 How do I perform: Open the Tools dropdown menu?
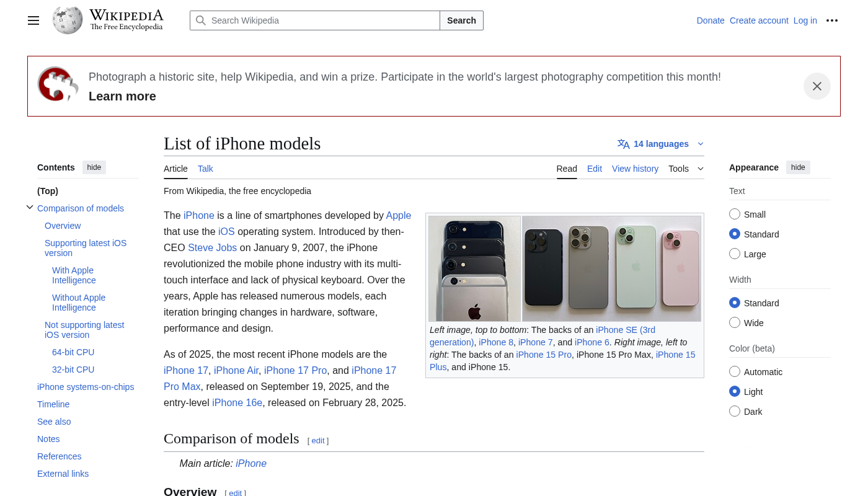686,169
